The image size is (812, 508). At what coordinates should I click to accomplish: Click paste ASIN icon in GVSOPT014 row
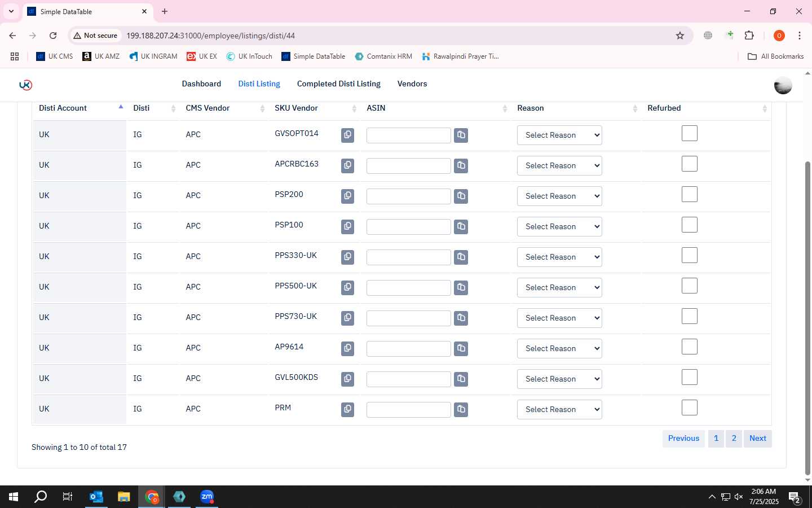461,135
